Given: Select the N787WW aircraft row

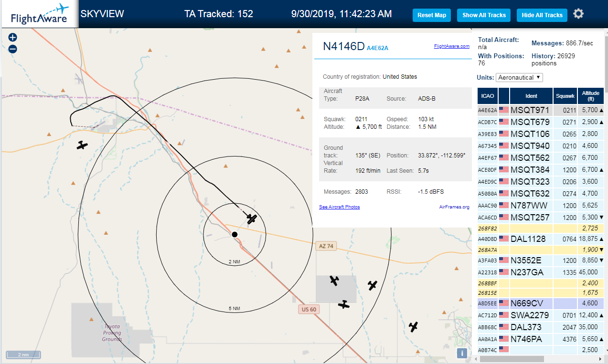Looking at the screenshot, I should [541, 206].
